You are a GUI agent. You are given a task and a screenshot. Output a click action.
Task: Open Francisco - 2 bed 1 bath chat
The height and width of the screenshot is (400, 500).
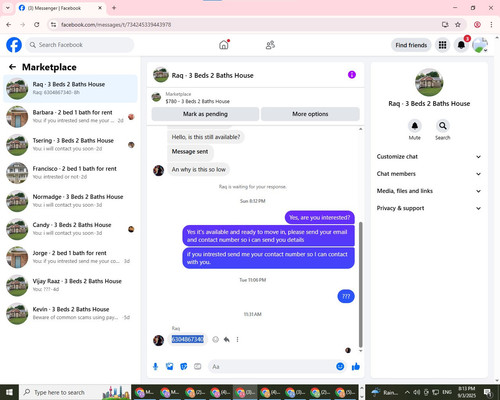70,173
